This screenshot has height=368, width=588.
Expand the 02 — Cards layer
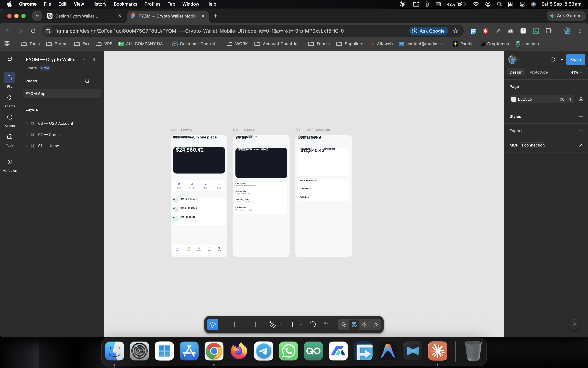[x=27, y=135]
